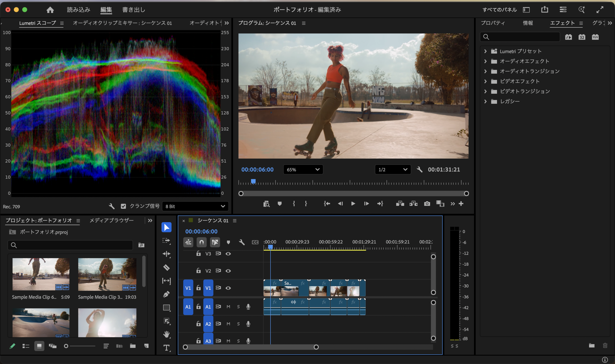Toggle V2 track output eye
Screen dimensions: 615x364
pos(228,271)
